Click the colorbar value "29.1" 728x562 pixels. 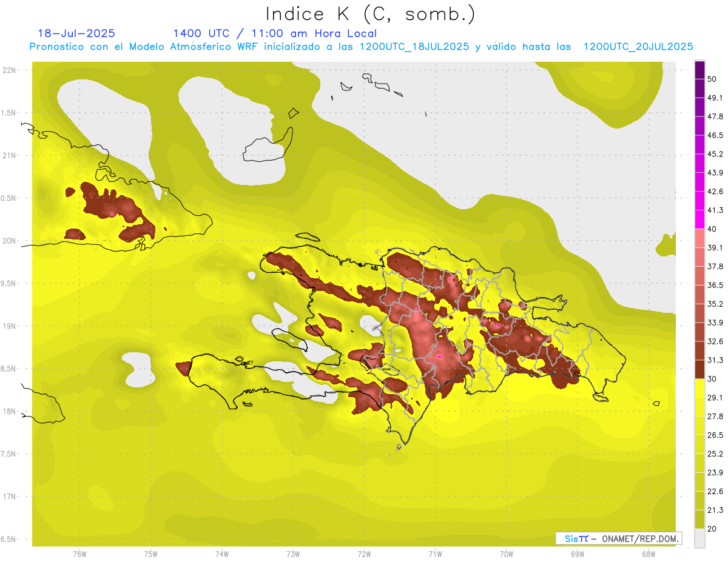point(715,398)
